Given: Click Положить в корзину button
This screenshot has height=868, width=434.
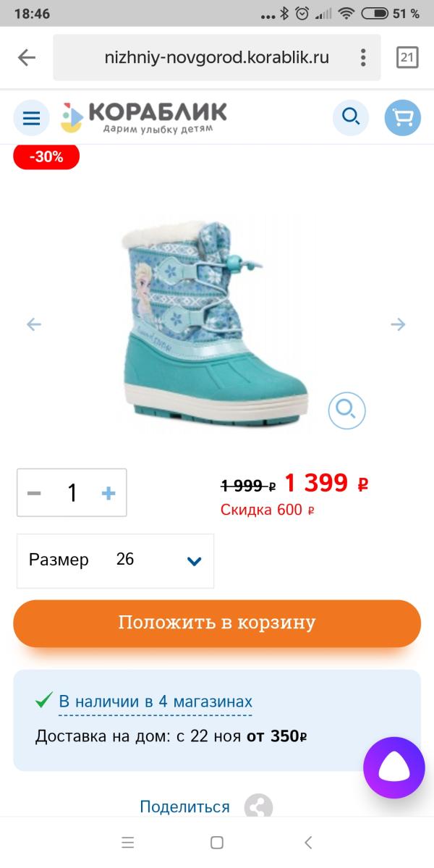Looking at the screenshot, I should pos(217,623).
